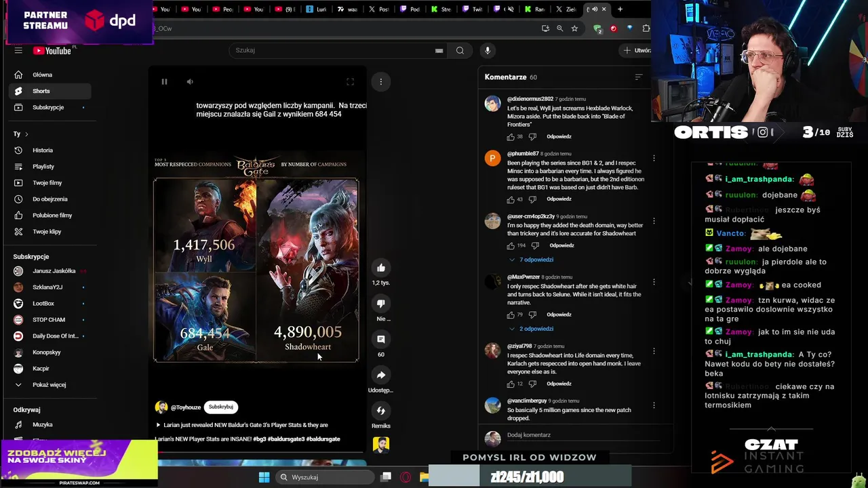Mute the short's volume
This screenshot has width=868, height=488.
coord(190,82)
